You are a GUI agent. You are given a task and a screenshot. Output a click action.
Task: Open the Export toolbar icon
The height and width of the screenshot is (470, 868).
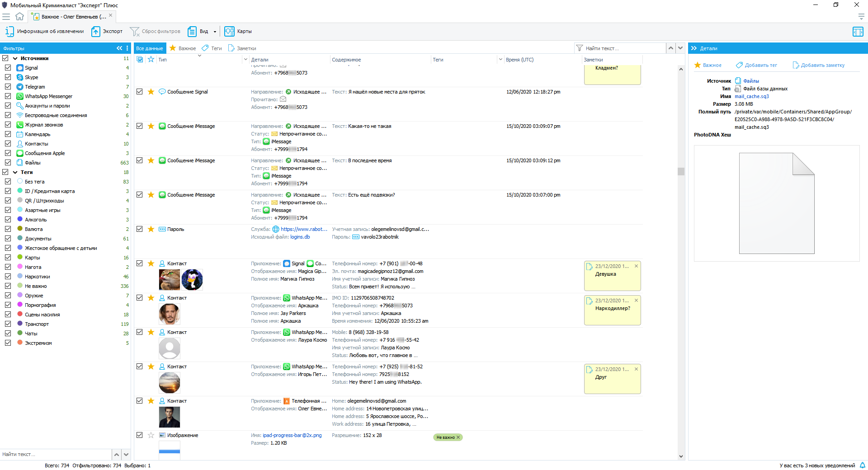[x=95, y=32]
